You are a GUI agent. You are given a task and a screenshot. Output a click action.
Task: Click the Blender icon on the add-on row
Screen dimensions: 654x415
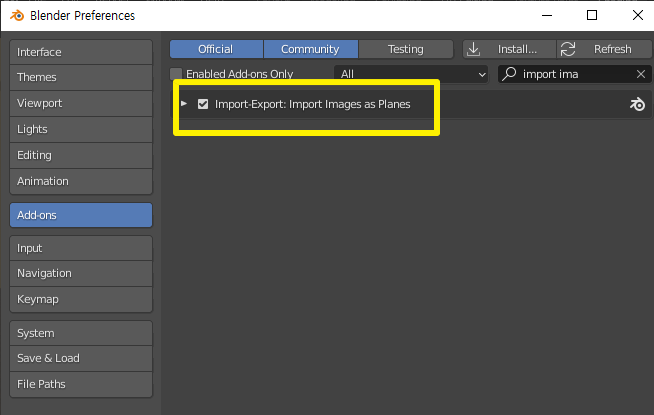[x=637, y=104]
